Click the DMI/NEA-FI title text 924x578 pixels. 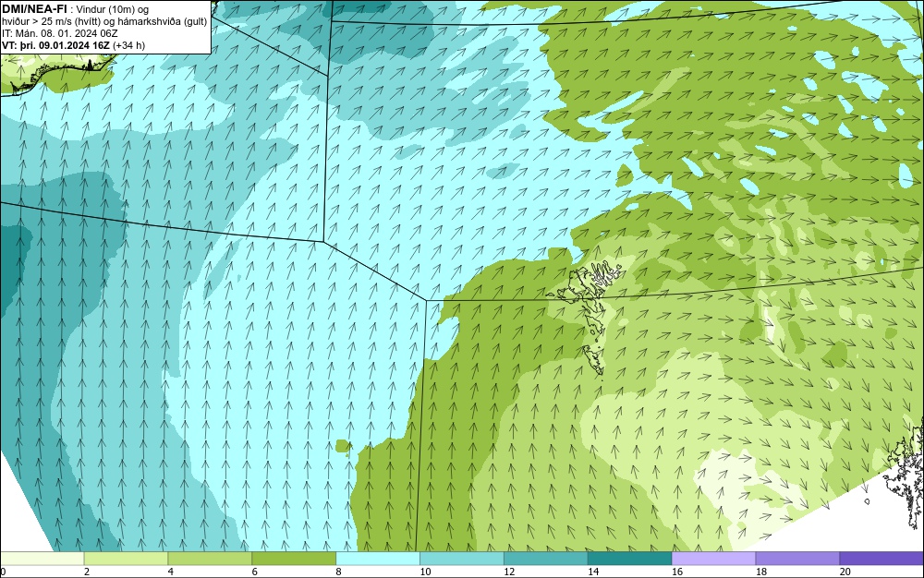point(37,8)
